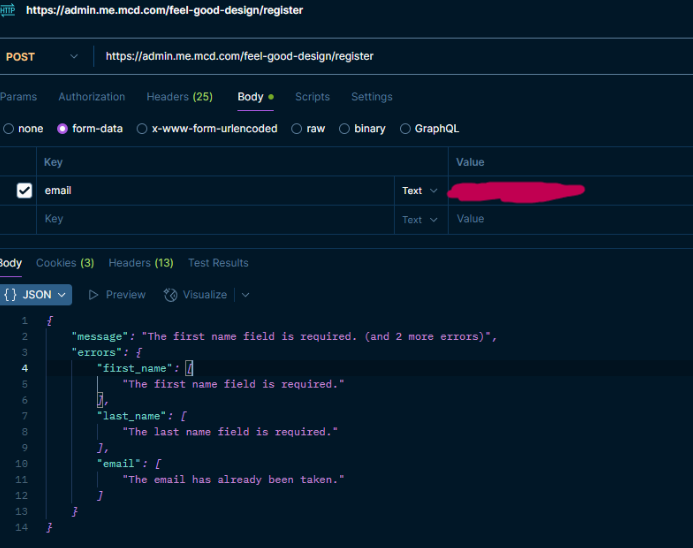Viewport: 693px width, 548px height.
Task: Switch to the Params tab
Action: point(18,97)
